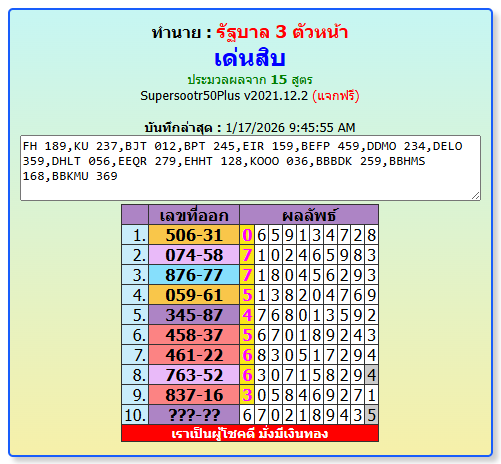Screen dimensions: 501x464
Task: Click gray-shaded digit 4 in row 8
Action: [371, 375]
